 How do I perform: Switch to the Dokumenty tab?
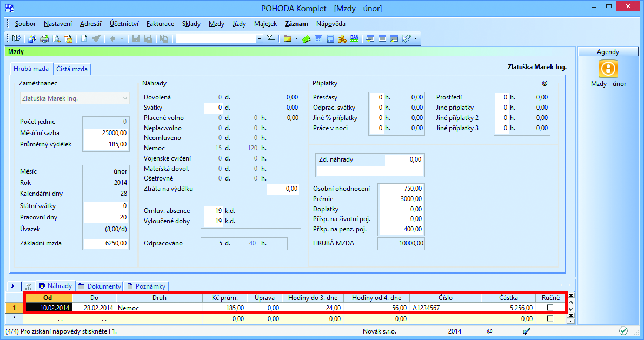[100, 286]
